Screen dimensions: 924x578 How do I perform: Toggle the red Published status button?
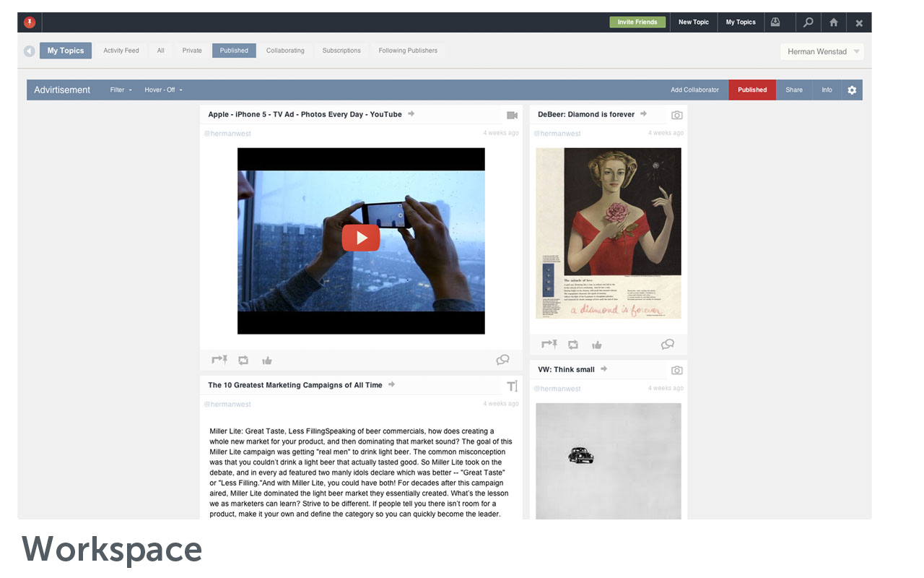(x=752, y=90)
